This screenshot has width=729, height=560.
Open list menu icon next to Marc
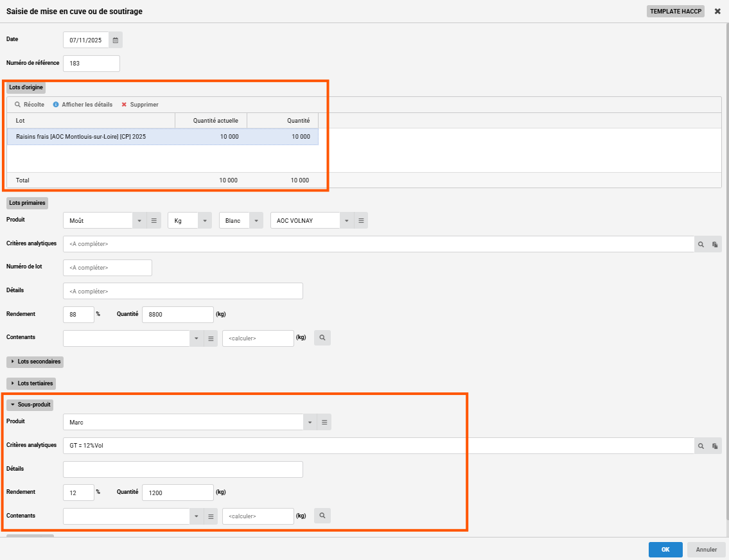click(324, 422)
